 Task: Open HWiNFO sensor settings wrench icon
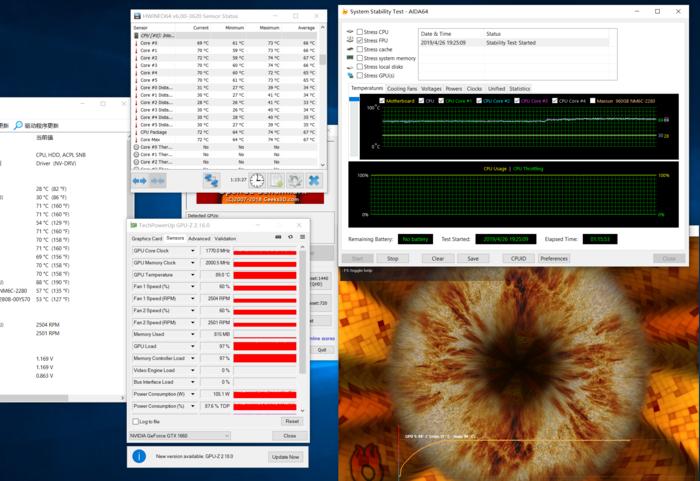click(295, 180)
